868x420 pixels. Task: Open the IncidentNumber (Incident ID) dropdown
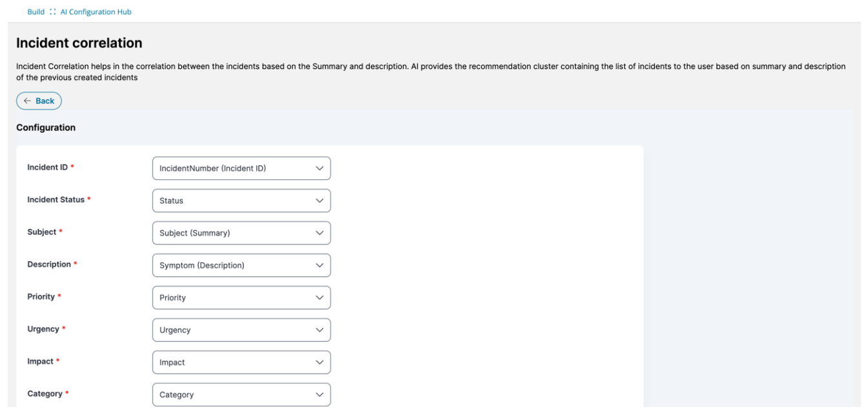[232, 168]
